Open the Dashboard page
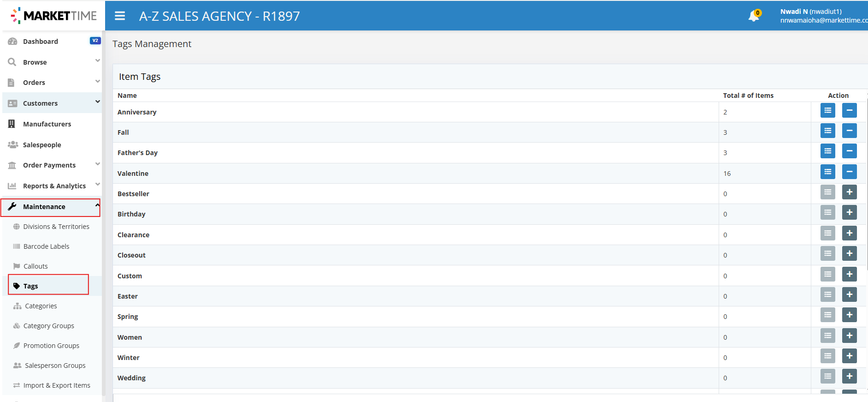 click(41, 42)
